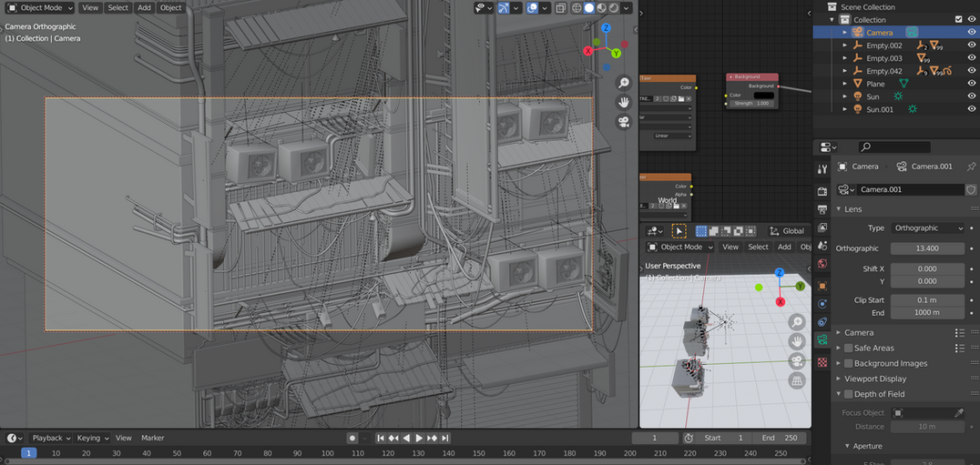
Task: Click the pan hand icon in main viewport
Action: click(x=624, y=102)
